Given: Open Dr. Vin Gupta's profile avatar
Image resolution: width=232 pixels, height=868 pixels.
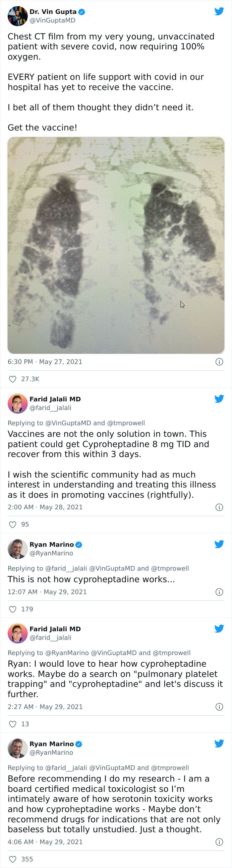Looking at the screenshot, I should click(17, 16).
